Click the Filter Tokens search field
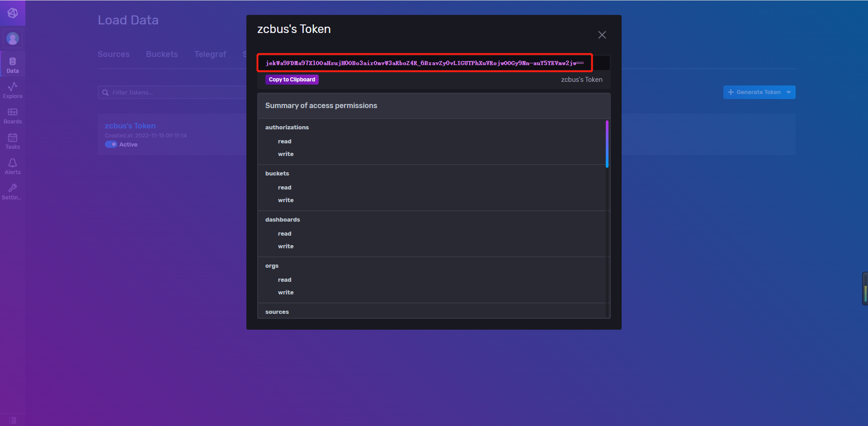868x426 pixels. (176, 92)
